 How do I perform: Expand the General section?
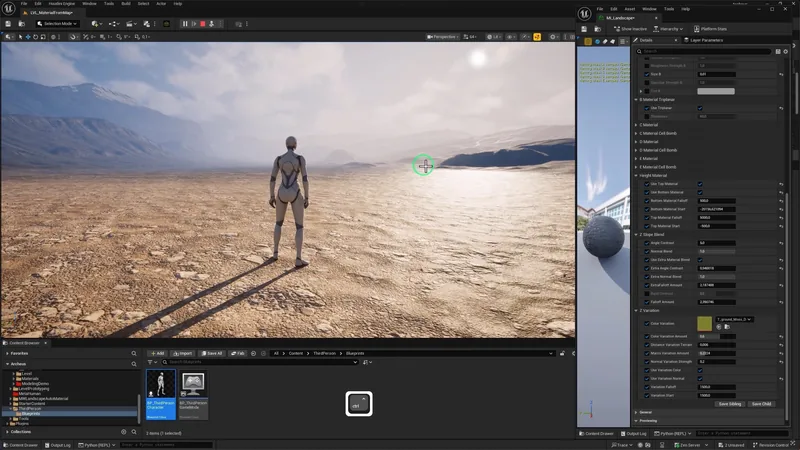(636, 412)
